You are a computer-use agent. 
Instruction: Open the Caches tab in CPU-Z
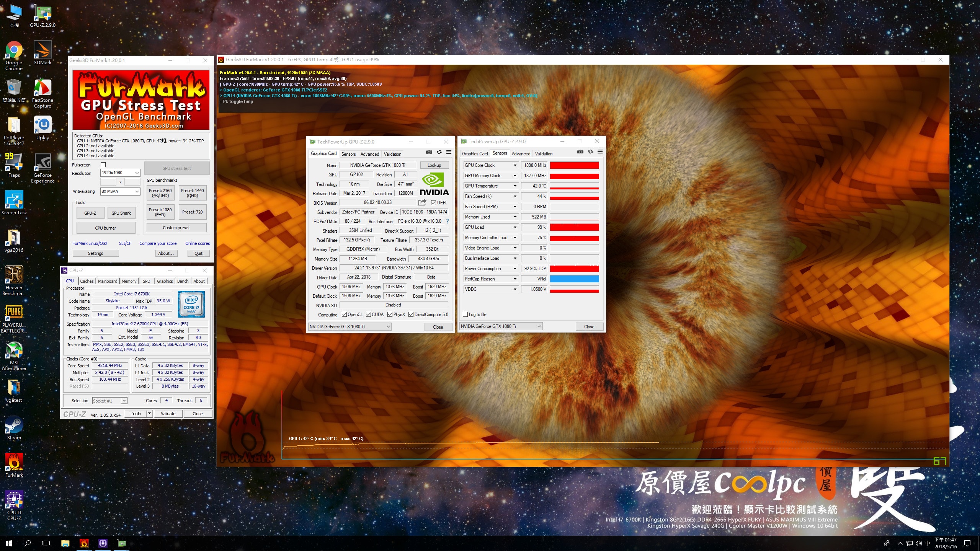click(87, 281)
